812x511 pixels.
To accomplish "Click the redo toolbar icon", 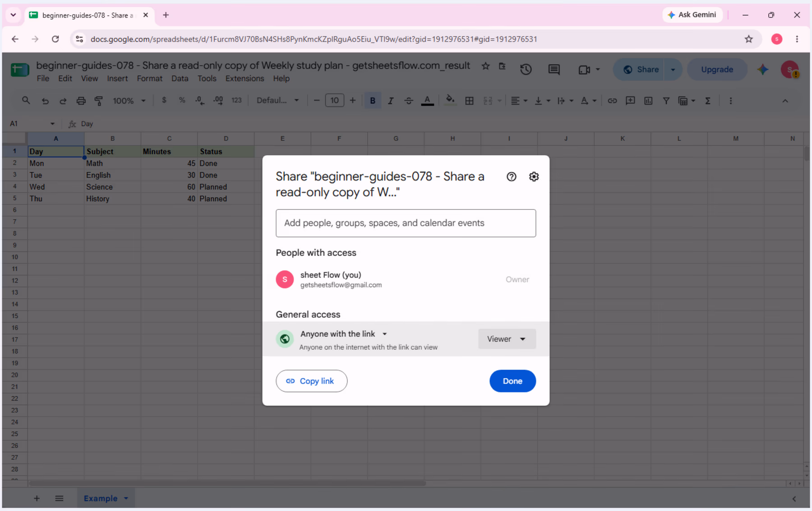I will click(63, 101).
